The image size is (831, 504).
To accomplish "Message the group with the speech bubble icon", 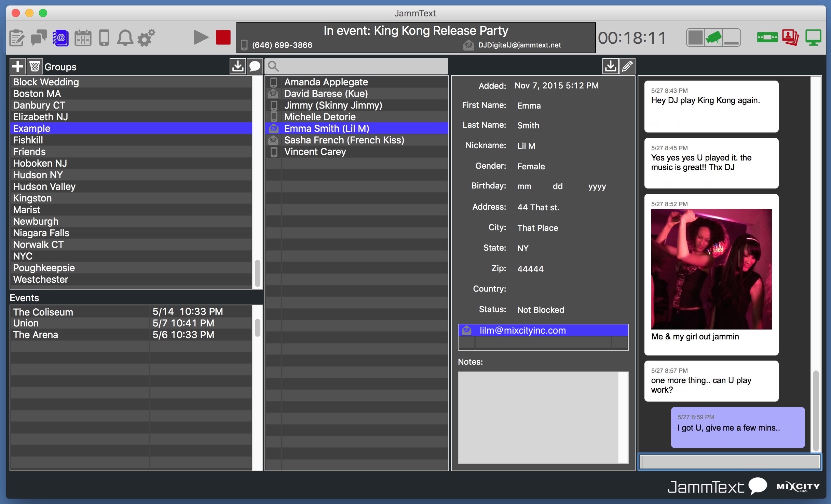I will [x=255, y=66].
